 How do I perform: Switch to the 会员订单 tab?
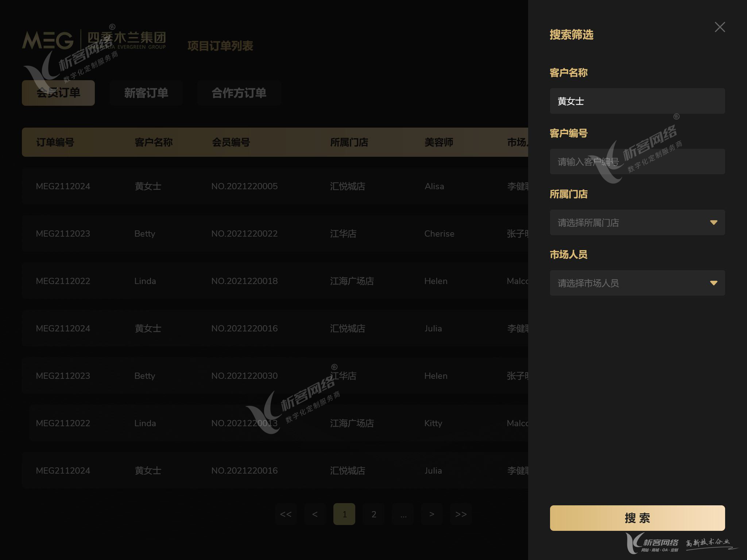(58, 93)
